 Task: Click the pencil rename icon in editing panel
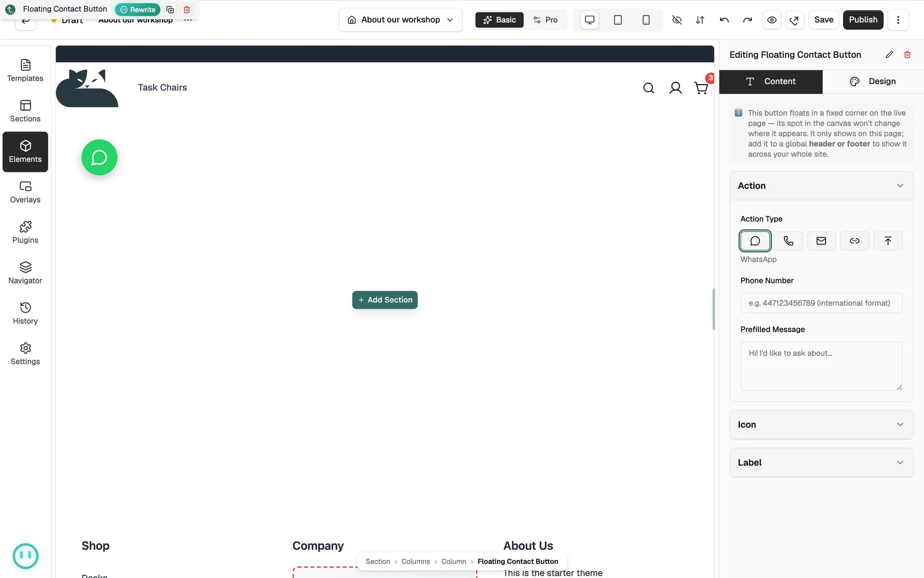889,55
